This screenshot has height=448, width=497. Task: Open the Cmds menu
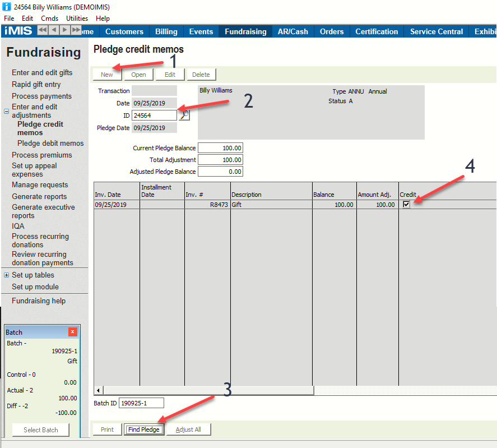49,19
